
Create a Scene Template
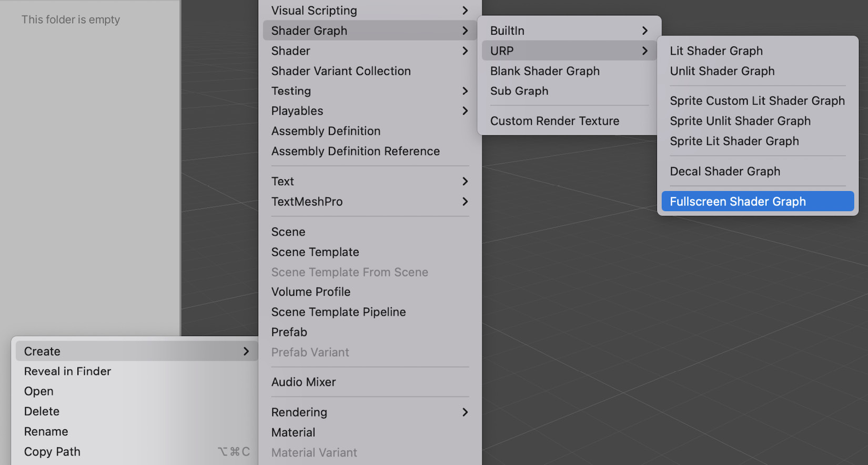coord(370,252)
